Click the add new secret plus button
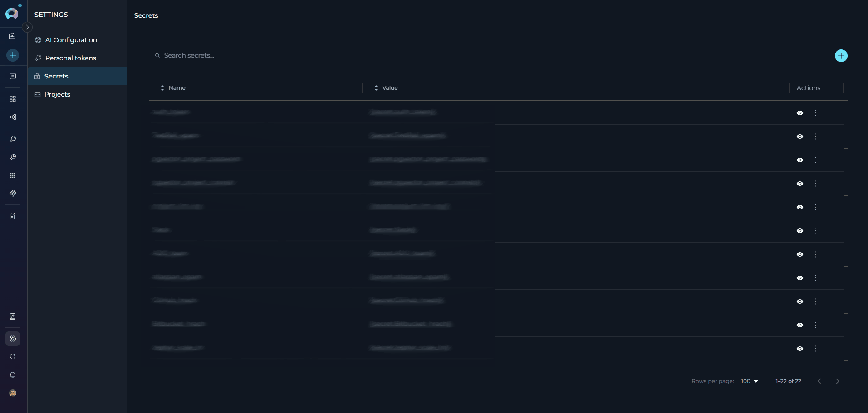868x413 pixels. point(841,56)
